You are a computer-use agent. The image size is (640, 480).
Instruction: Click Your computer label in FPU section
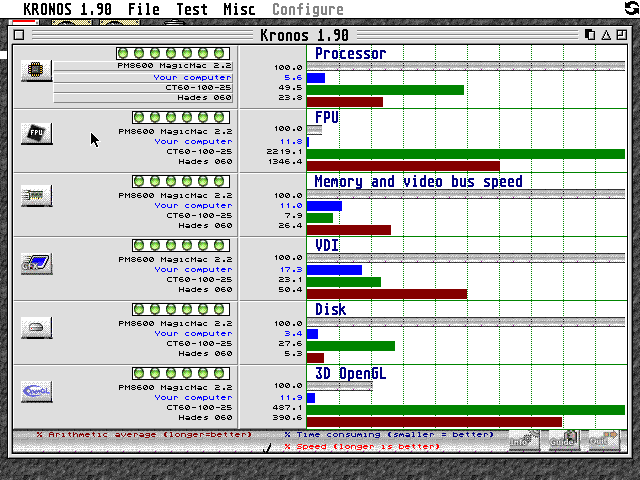(x=193, y=142)
